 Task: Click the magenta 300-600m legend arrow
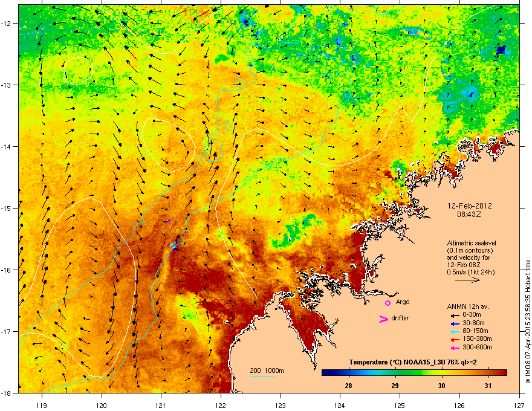(455, 348)
